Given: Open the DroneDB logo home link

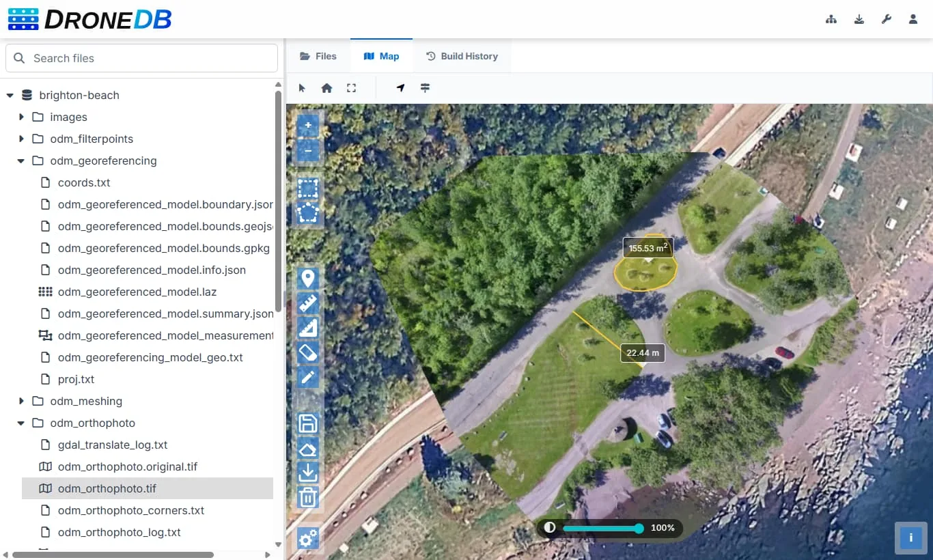Looking at the screenshot, I should 89,19.
